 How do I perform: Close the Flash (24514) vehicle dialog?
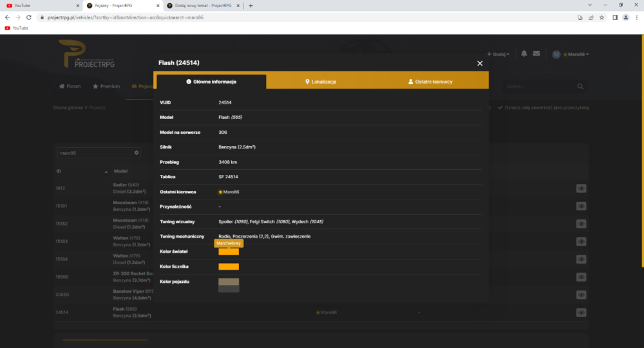pos(480,63)
